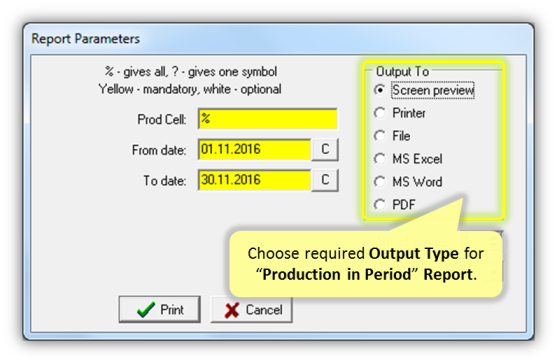Select the Screen preview radio button

[380, 90]
